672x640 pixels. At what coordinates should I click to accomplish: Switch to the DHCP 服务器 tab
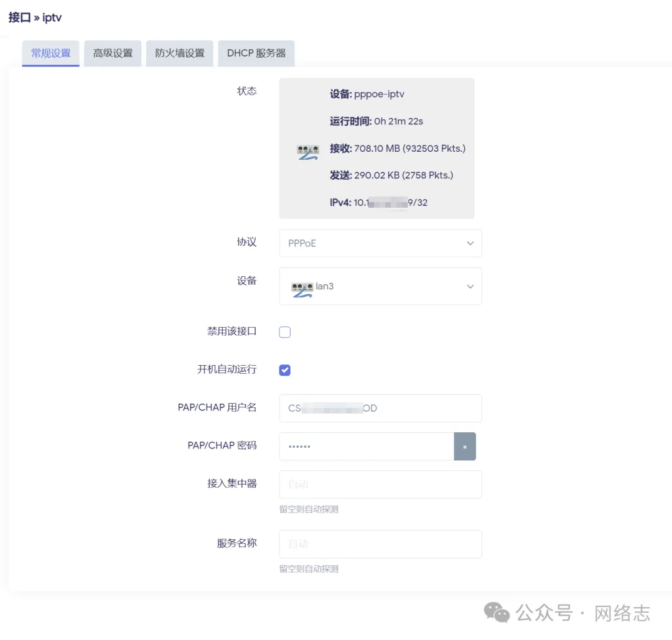(256, 53)
